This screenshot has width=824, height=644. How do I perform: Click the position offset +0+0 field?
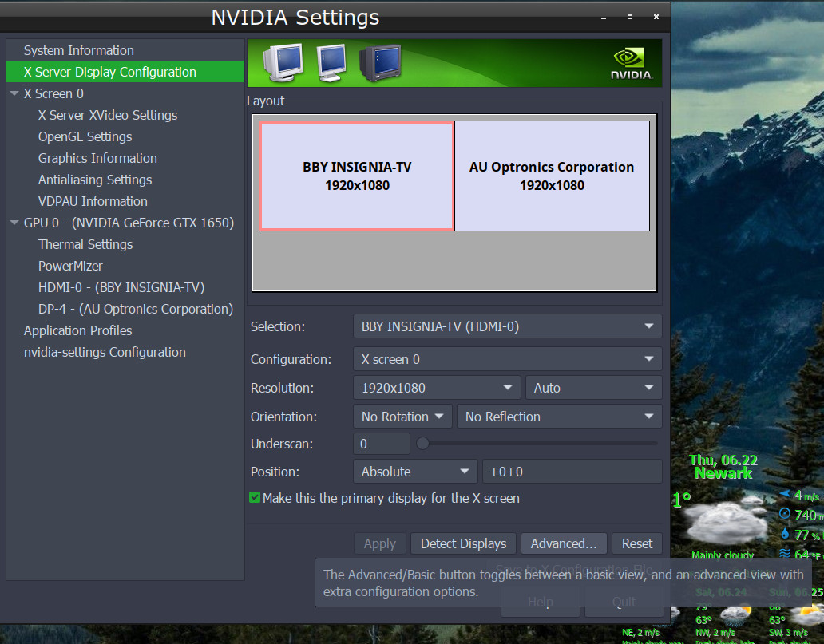(x=572, y=472)
